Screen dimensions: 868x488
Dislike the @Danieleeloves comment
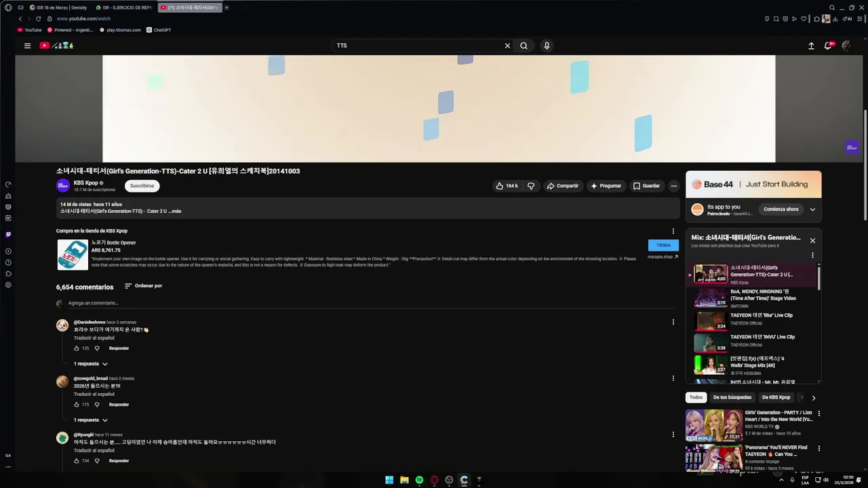click(97, 348)
